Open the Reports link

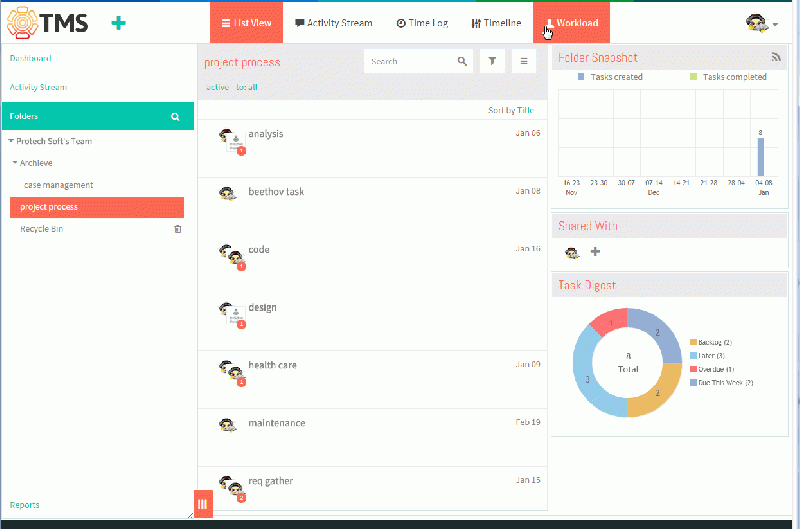click(x=24, y=505)
